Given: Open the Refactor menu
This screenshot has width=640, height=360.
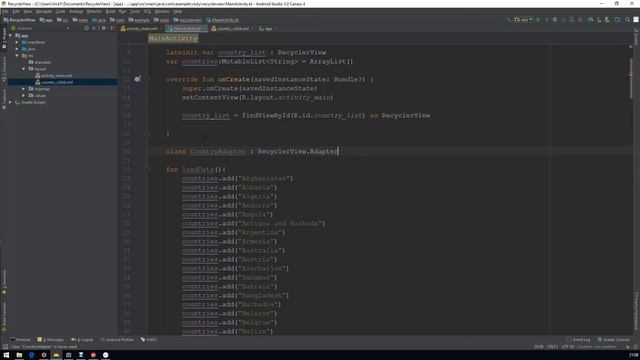Looking at the screenshot, I should (x=94, y=11).
